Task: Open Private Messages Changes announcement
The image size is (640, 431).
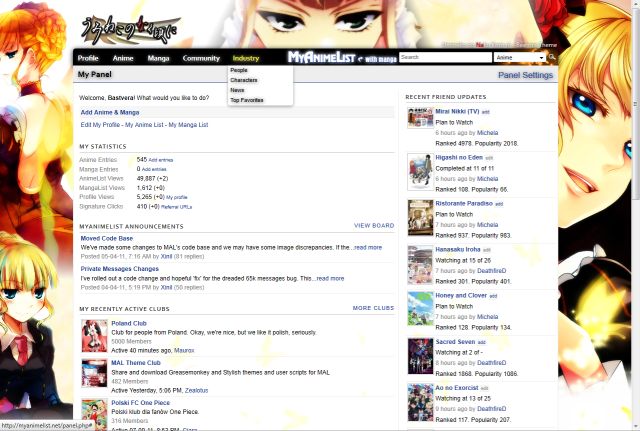Action: [x=120, y=269]
